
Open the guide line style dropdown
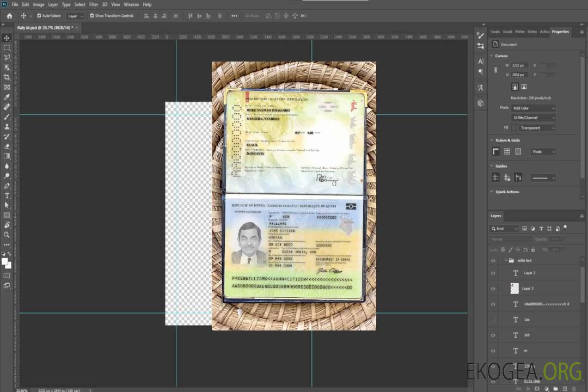pyautogui.click(x=543, y=178)
